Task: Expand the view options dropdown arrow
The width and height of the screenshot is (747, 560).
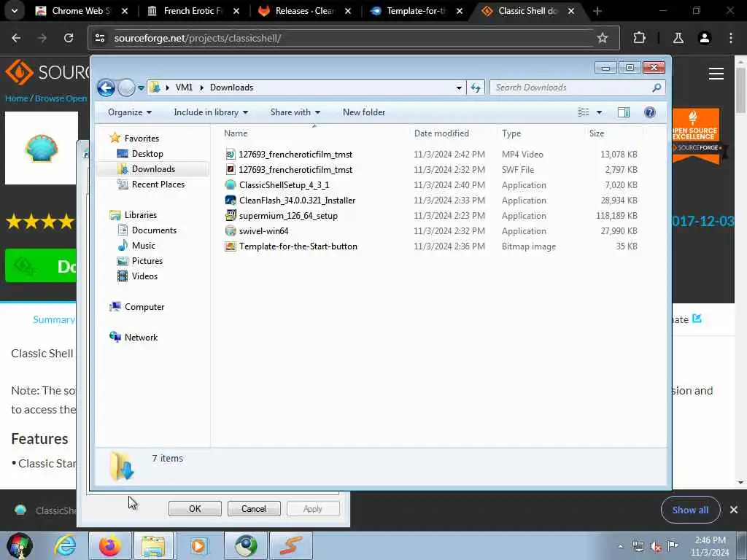Action: [600, 112]
